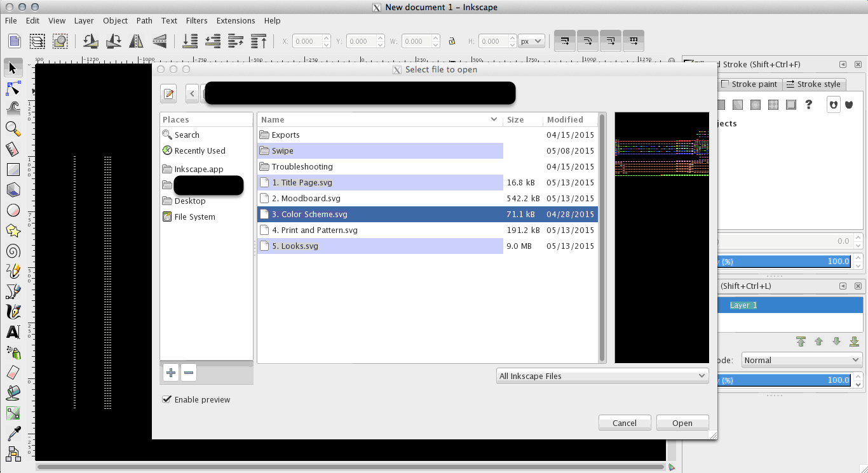
Task: Toggle the rightmost snapping button
Action: point(633,41)
